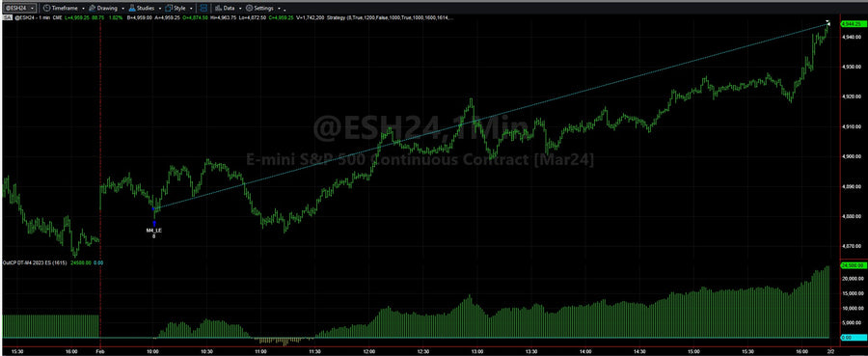
Task: Click the ask 'A=4,959.25' text
Action: (x=167, y=17)
